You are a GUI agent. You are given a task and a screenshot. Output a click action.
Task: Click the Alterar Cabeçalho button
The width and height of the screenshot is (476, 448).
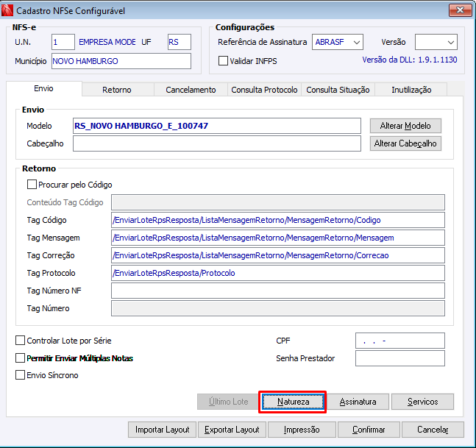(405, 143)
